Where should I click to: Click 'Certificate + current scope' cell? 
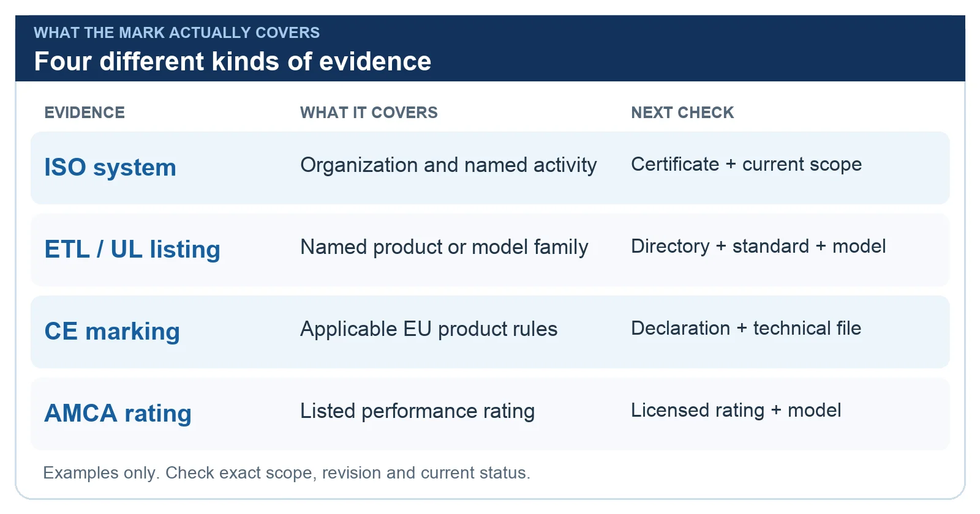pos(746,165)
